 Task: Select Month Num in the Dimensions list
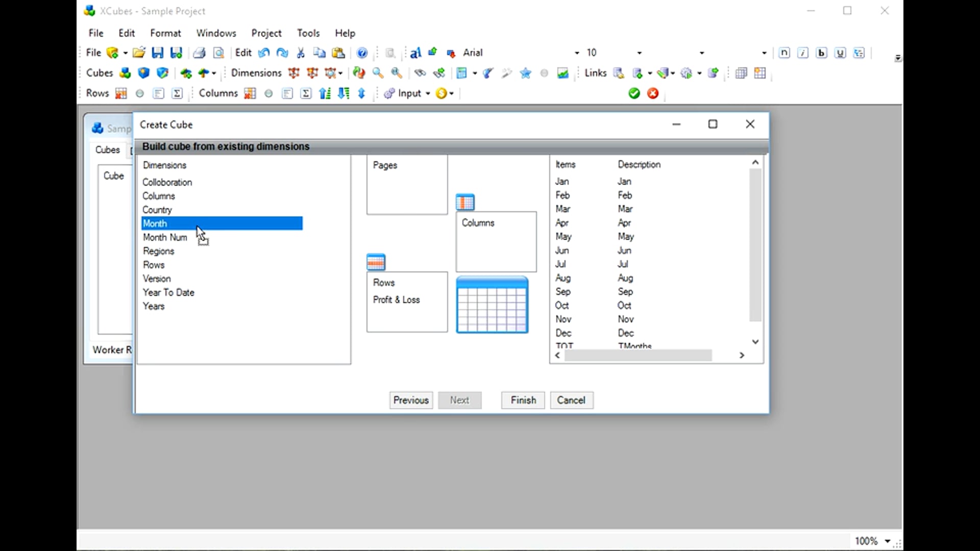coord(165,237)
